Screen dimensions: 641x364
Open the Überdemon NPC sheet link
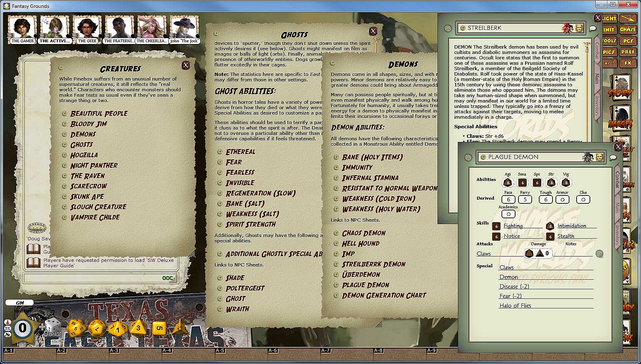click(361, 274)
